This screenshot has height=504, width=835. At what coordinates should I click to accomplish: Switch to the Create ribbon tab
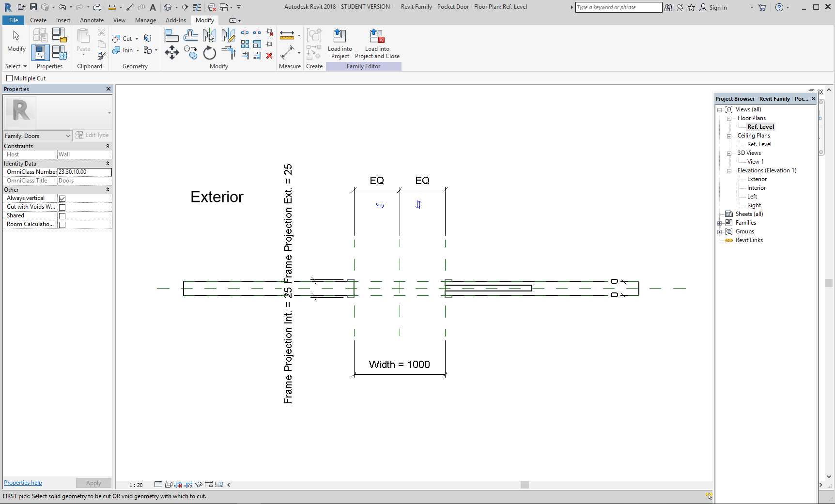(x=38, y=20)
